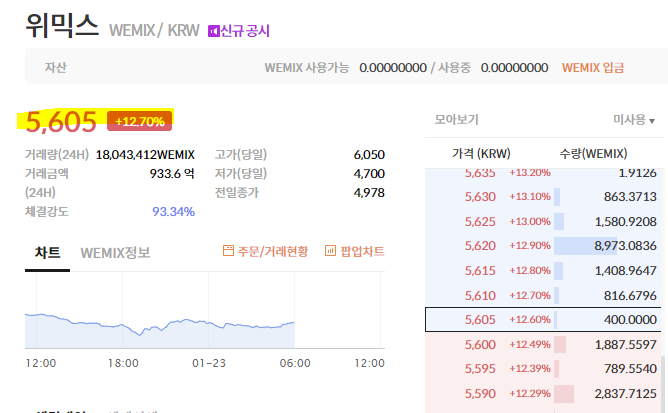Select the 5,595 bid price row

543,368
